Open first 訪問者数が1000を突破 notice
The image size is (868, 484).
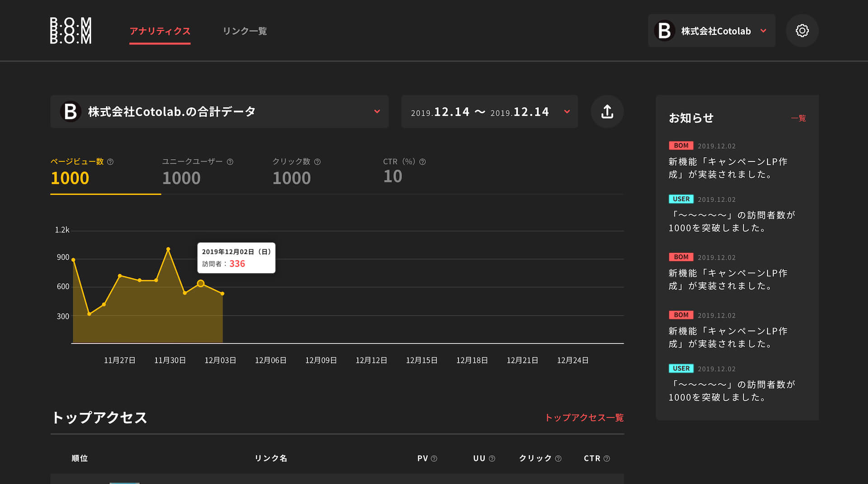click(x=731, y=221)
